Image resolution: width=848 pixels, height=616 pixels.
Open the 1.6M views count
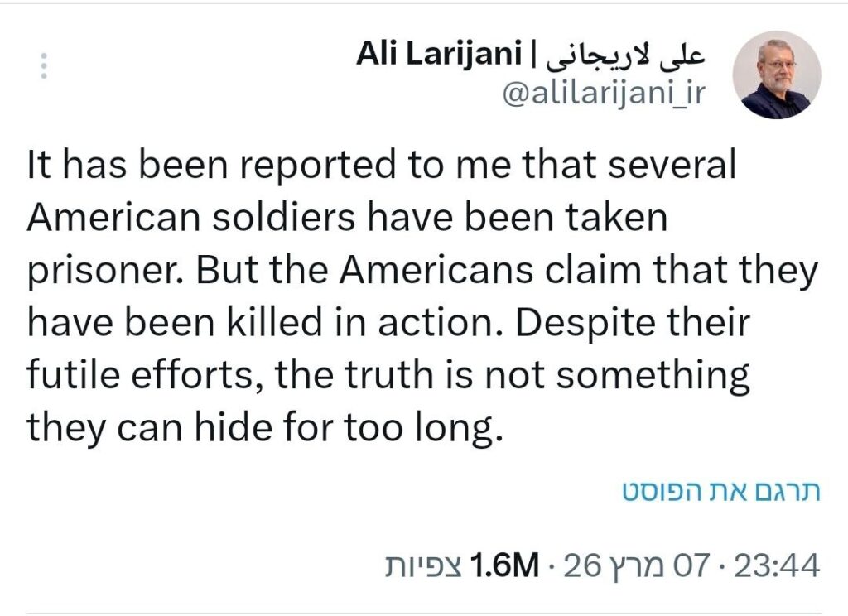(x=503, y=566)
